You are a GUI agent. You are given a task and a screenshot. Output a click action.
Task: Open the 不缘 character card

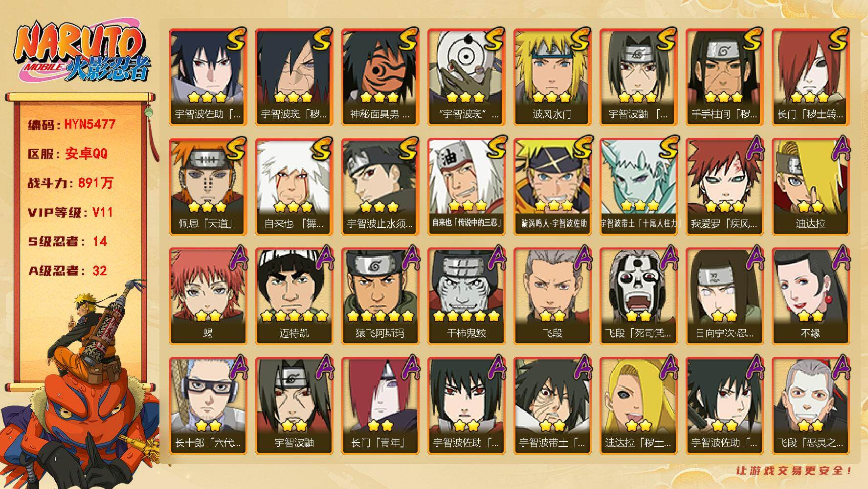coord(810,296)
